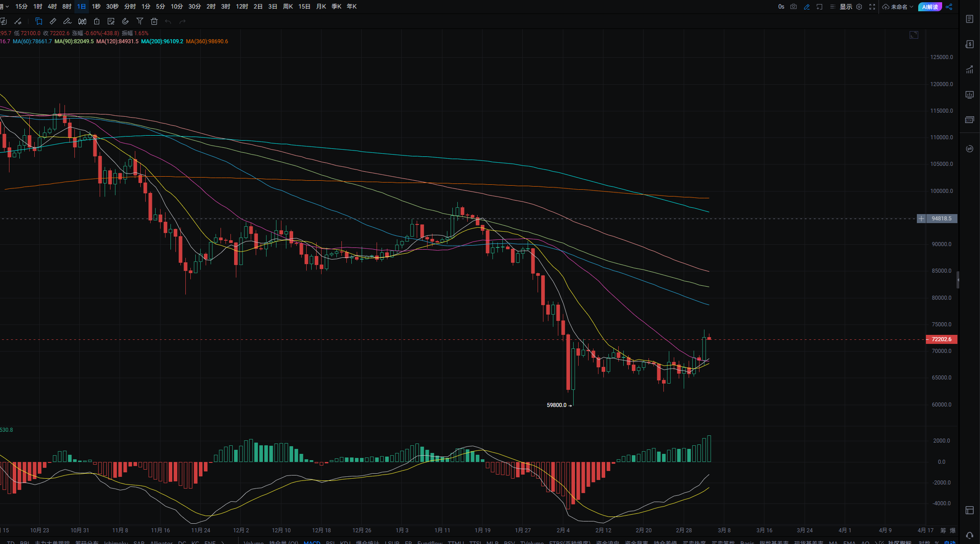Viewport: 980px width, 544px height.
Task: Open the period dropdown at top left
Action: [5, 7]
